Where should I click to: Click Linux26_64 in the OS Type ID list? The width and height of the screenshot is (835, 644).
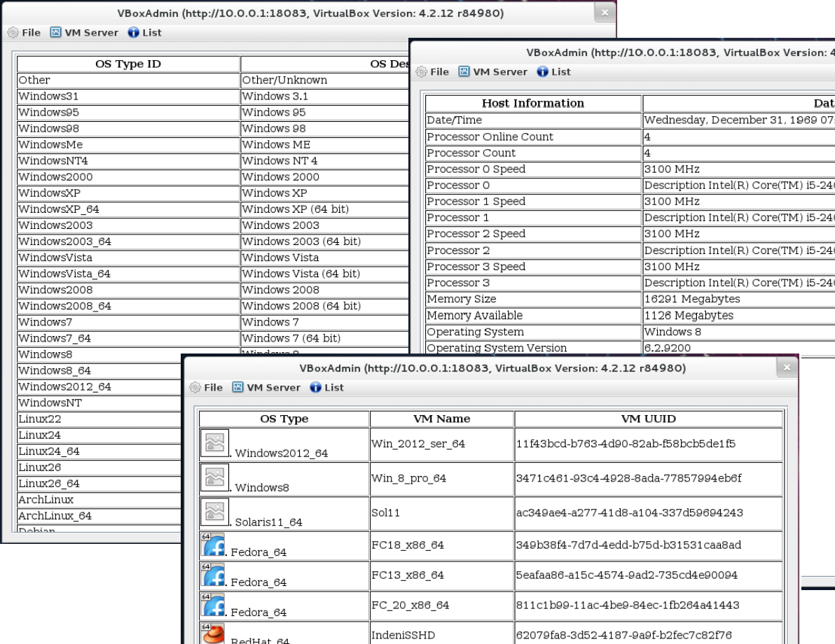49,484
